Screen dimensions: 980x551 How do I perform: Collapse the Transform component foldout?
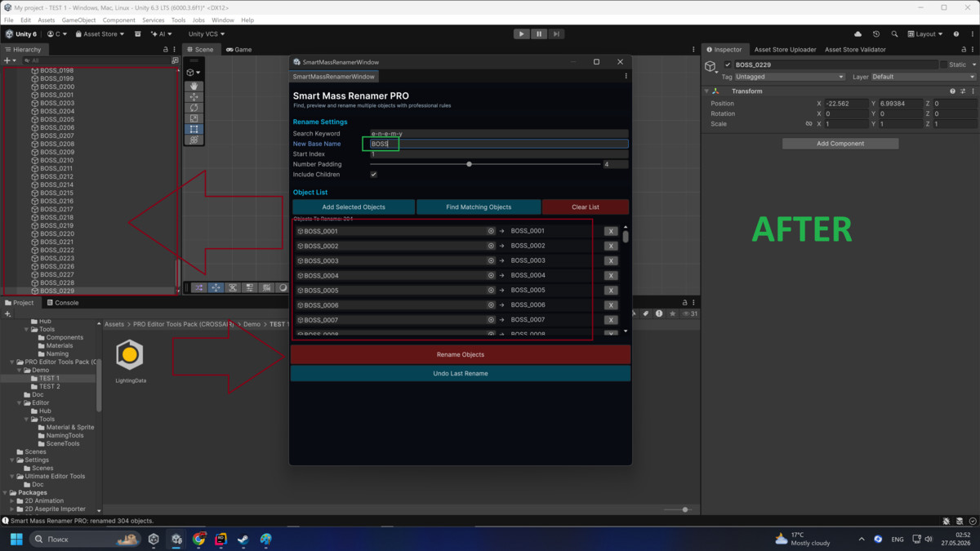tap(707, 91)
